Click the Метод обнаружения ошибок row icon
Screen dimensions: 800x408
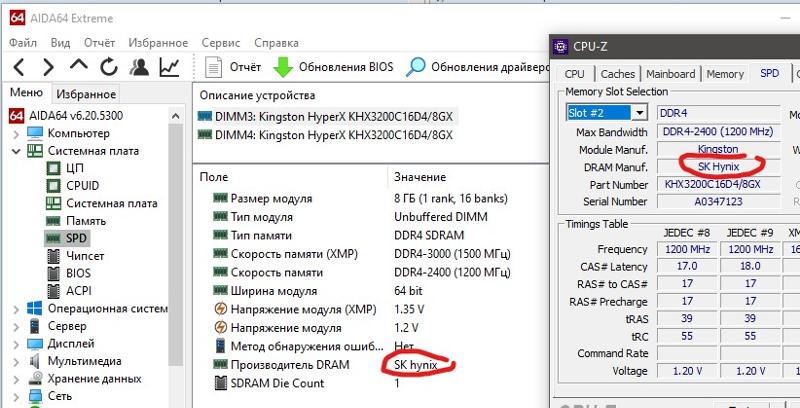(x=220, y=346)
